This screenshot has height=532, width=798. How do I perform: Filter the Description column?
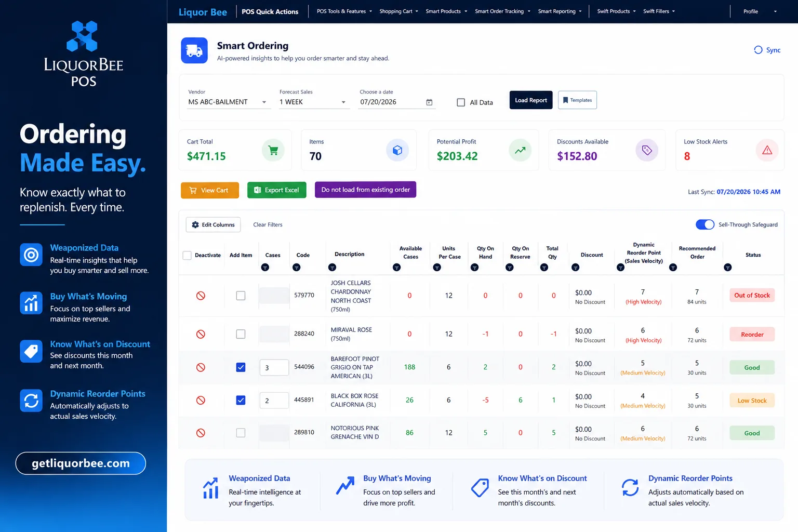(x=332, y=268)
